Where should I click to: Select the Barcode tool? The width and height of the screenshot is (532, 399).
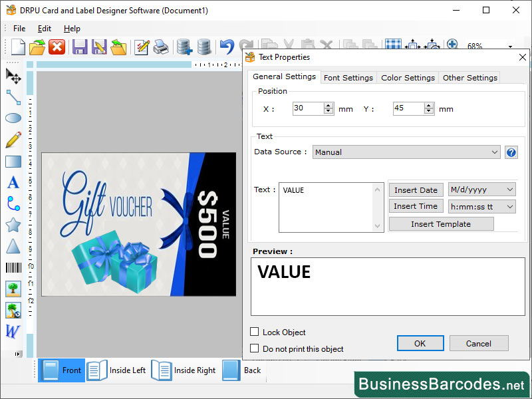pyautogui.click(x=13, y=267)
